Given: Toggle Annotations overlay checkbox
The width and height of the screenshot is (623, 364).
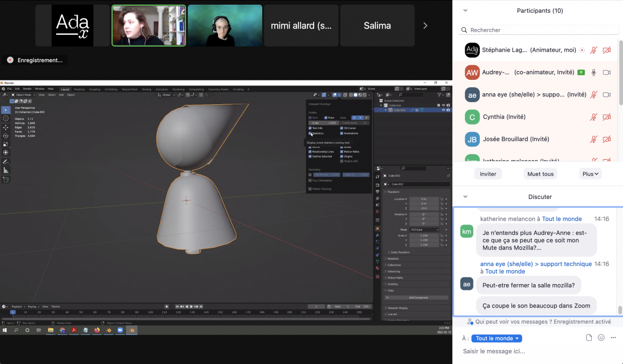Looking at the screenshot, I should 342,133.
